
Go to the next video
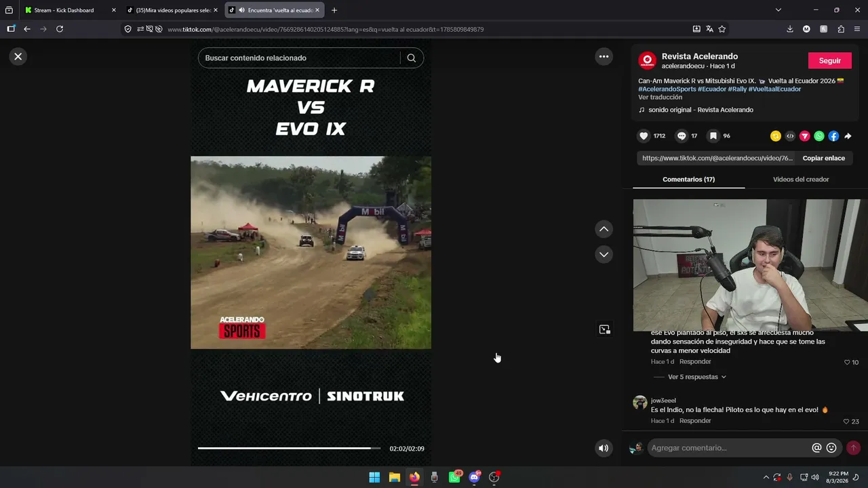click(604, 254)
